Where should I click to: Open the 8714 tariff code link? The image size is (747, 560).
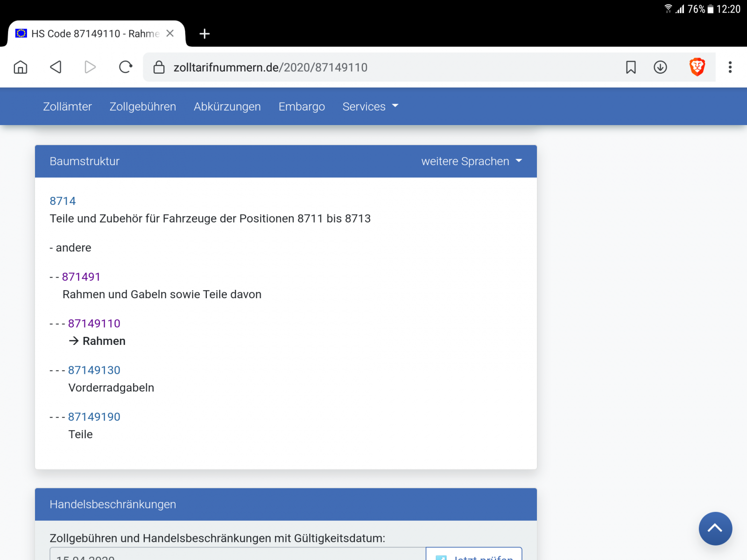pyautogui.click(x=63, y=201)
